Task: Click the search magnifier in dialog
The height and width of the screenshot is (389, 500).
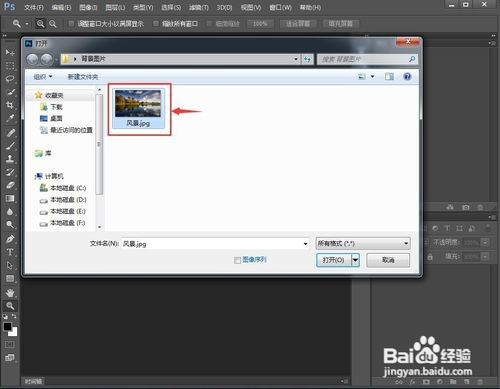Action: point(412,59)
